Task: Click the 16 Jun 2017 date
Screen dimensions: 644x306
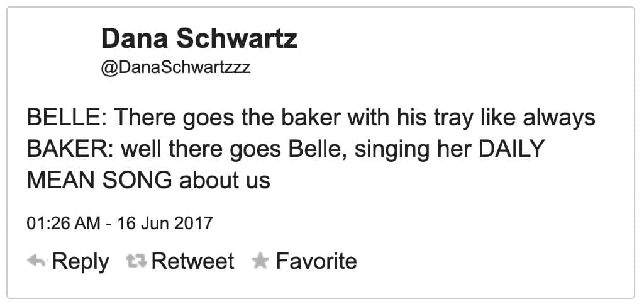Action: click(x=165, y=223)
